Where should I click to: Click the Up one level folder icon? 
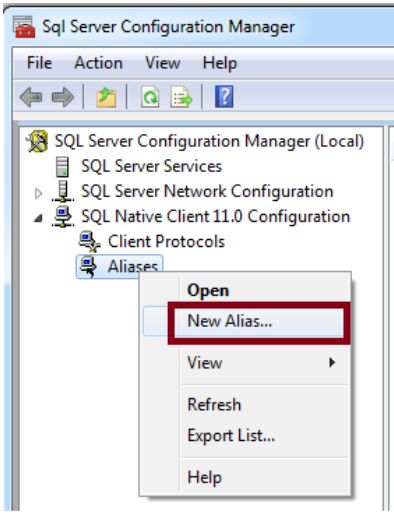(106, 97)
